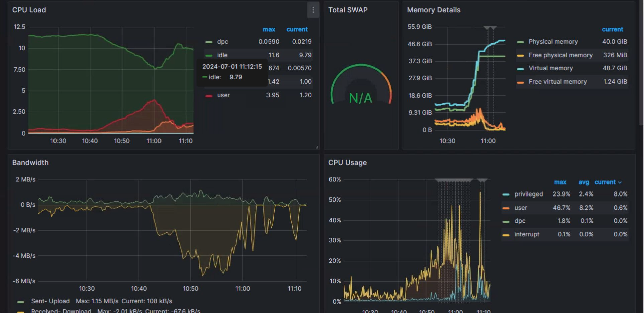Screen dimensions: 644x313
Task: Sort CPU Load legend by max column
Action: [269, 29]
